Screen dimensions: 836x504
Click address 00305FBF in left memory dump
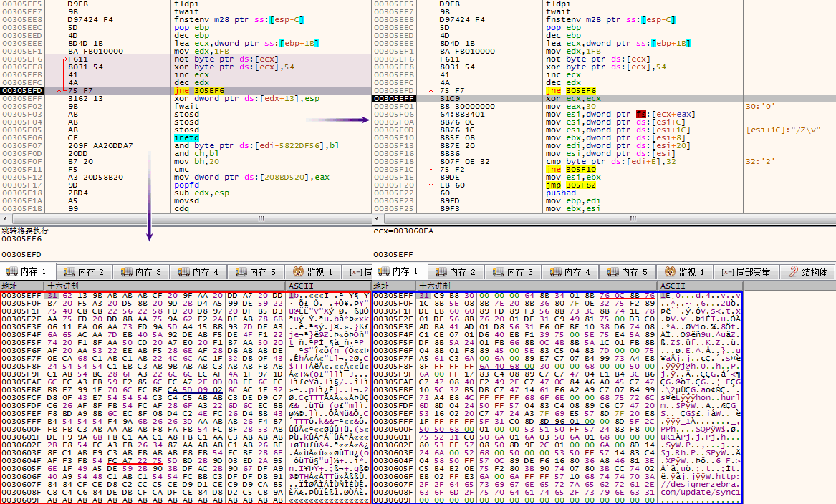pyautogui.click(x=21, y=390)
